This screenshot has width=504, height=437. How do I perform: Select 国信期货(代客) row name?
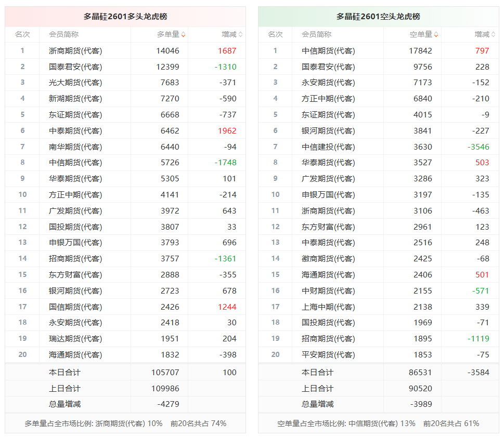[x=75, y=307]
